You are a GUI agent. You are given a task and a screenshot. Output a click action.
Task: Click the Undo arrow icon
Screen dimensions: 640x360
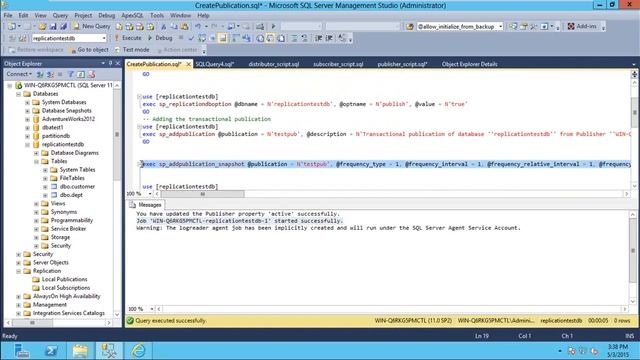pos(198,27)
